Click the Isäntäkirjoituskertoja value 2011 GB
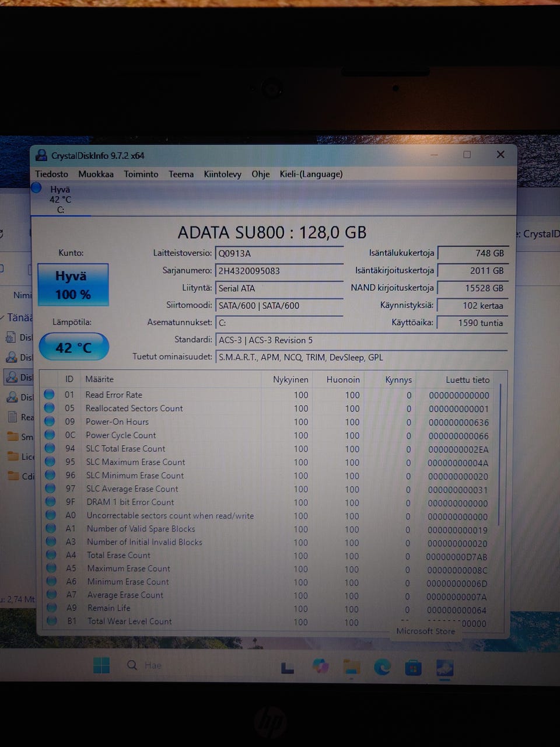 click(x=473, y=271)
